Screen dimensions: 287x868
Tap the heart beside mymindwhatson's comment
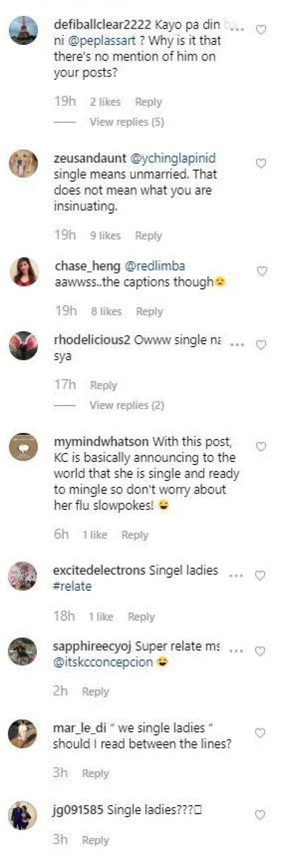(261, 447)
